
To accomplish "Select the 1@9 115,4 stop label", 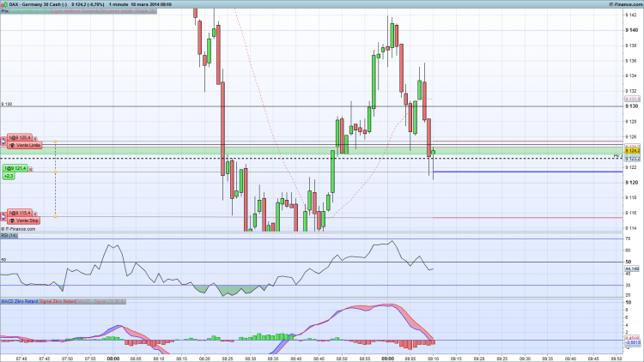I will pyautogui.click(x=19, y=213).
